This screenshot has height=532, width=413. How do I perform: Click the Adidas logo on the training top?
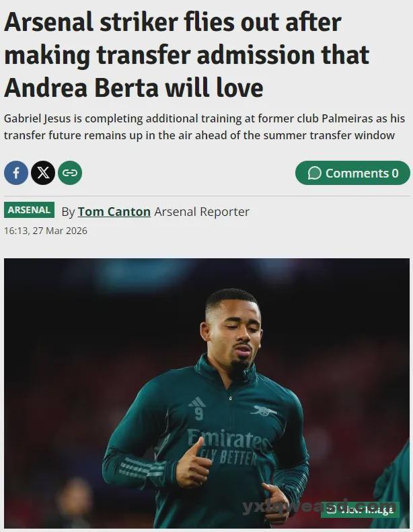(197, 402)
